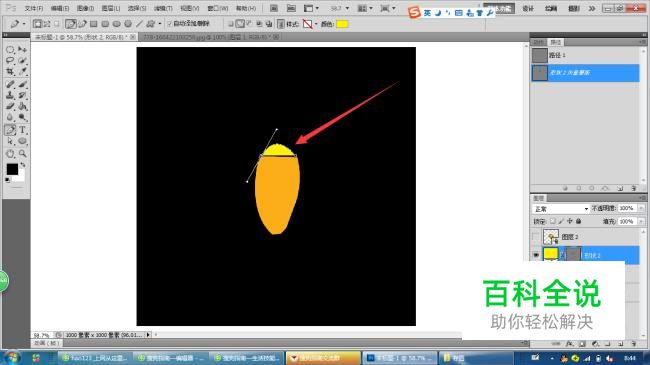Hide the 形状 2 layer eye icon
650x365 pixels.
[x=536, y=255]
